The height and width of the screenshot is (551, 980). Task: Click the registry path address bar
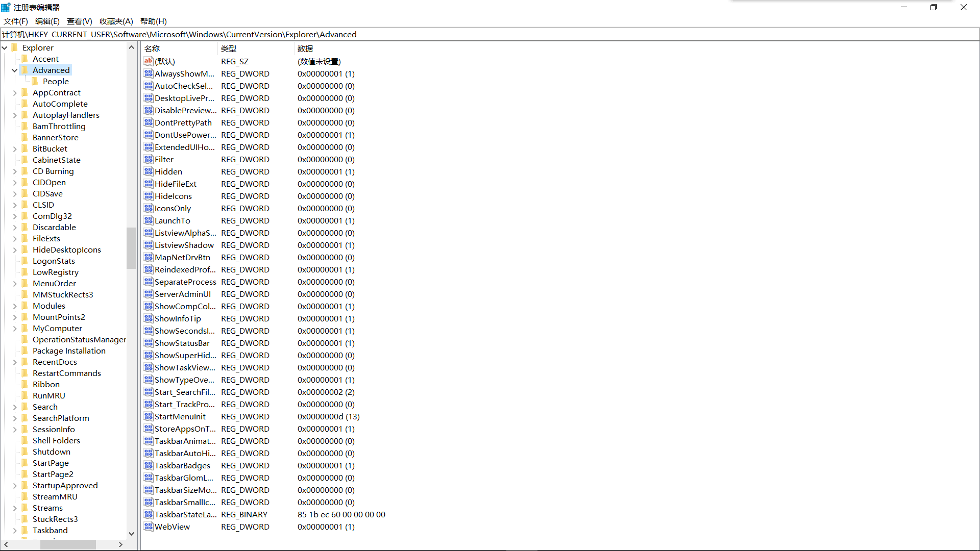tap(489, 34)
